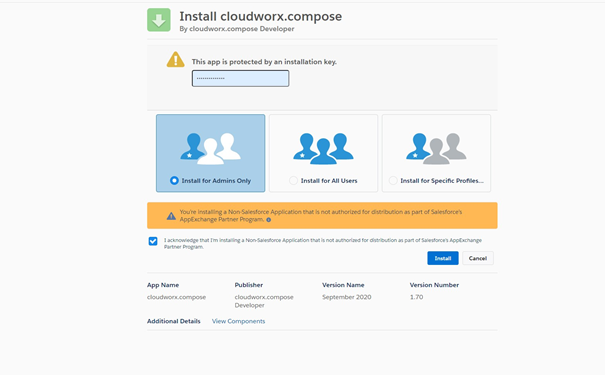Click the green install package download icon
Viewport: 605px width, 375px height.
point(159,20)
